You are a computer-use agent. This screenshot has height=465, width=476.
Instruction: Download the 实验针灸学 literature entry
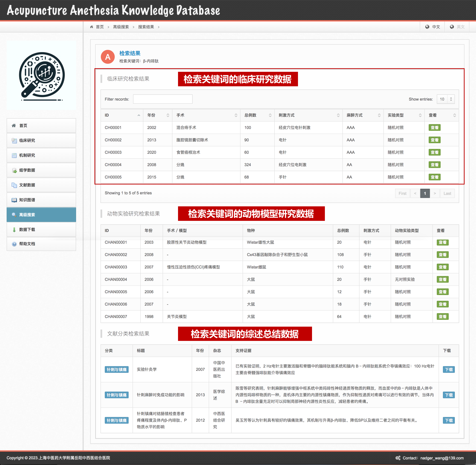point(448,369)
